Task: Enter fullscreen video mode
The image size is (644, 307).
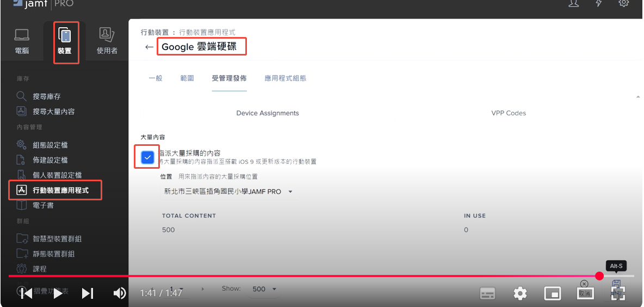Action: (618, 294)
